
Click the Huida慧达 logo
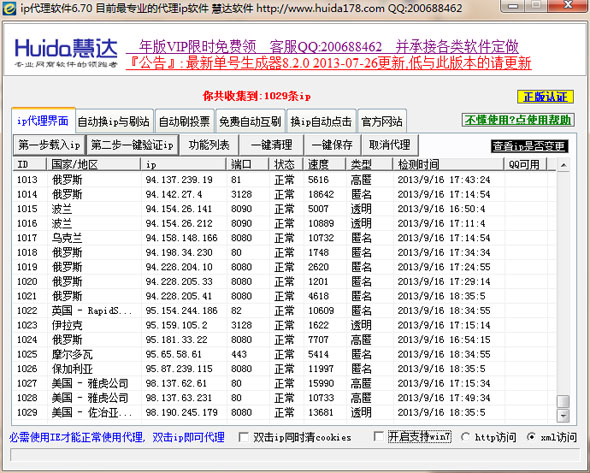66,53
